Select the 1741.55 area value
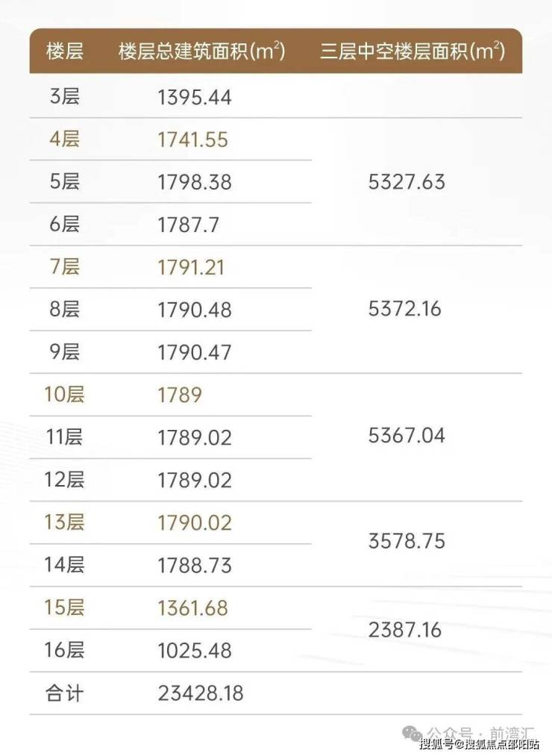Image resolution: width=552 pixels, height=756 pixels. click(193, 140)
